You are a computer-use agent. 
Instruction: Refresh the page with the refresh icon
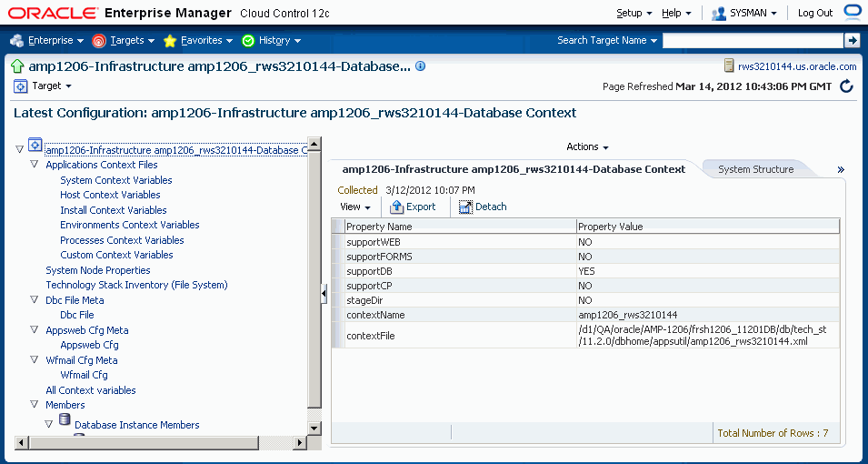click(x=846, y=86)
